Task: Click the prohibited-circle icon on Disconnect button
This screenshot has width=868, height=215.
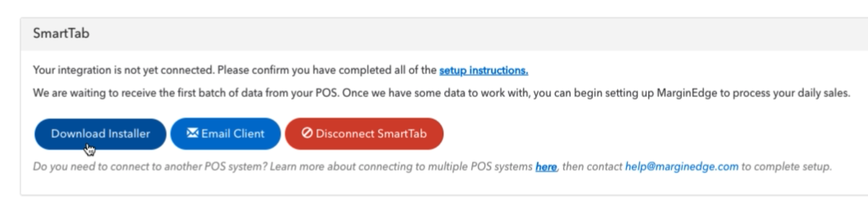Action: pos(307,133)
